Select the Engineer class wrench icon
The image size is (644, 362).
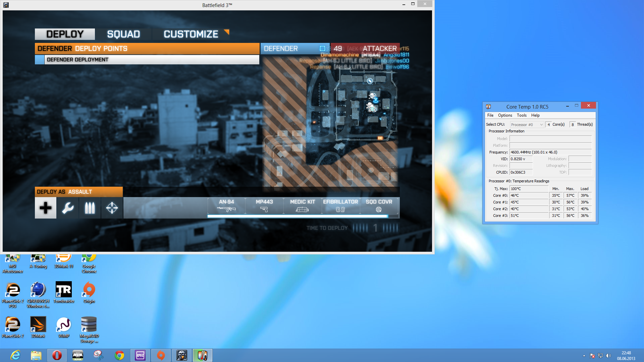tap(68, 208)
